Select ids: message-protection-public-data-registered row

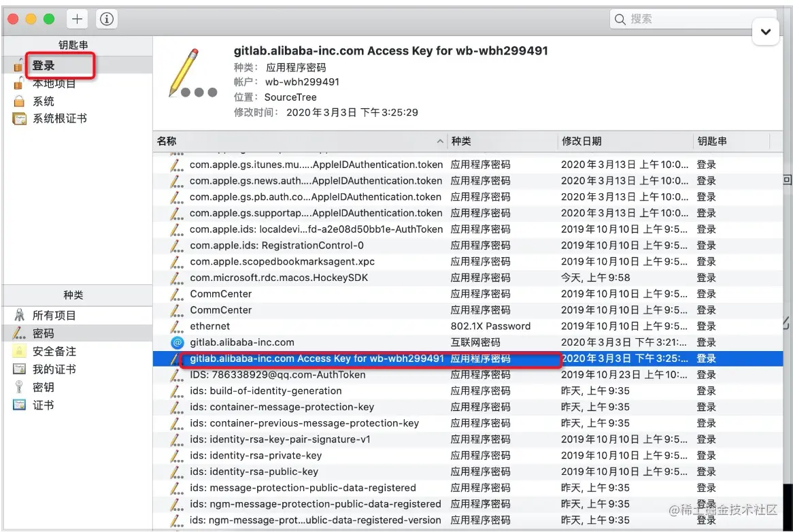tap(468, 488)
